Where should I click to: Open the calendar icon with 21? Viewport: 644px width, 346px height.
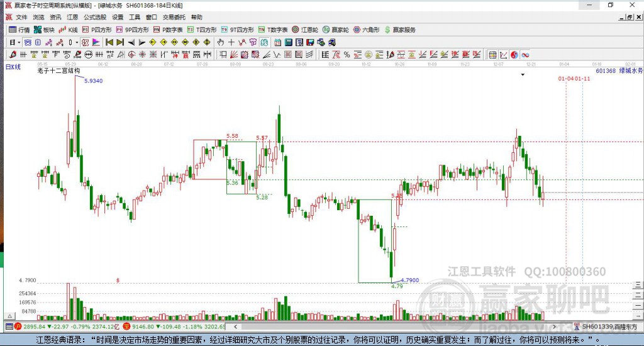[277, 42]
